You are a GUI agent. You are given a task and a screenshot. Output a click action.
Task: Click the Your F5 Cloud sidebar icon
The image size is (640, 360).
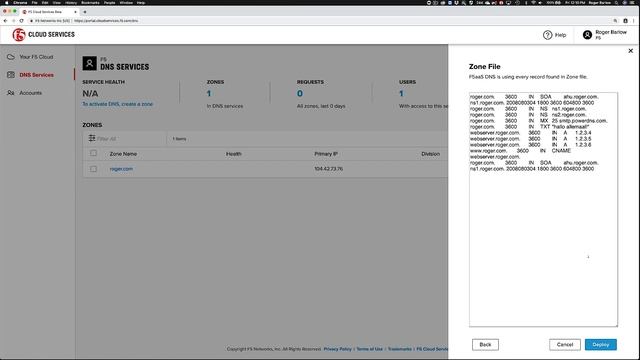tap(11, 57)
